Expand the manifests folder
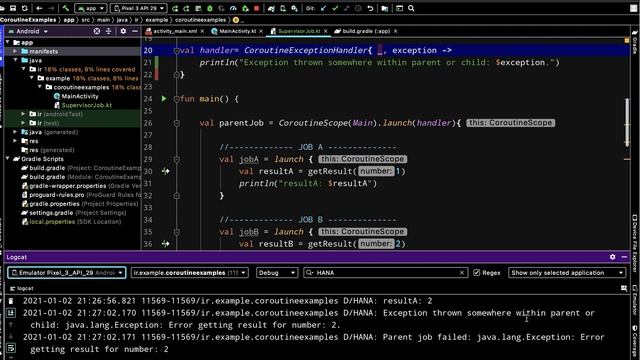This screenshot has height=360, width=640. point(15,51)
